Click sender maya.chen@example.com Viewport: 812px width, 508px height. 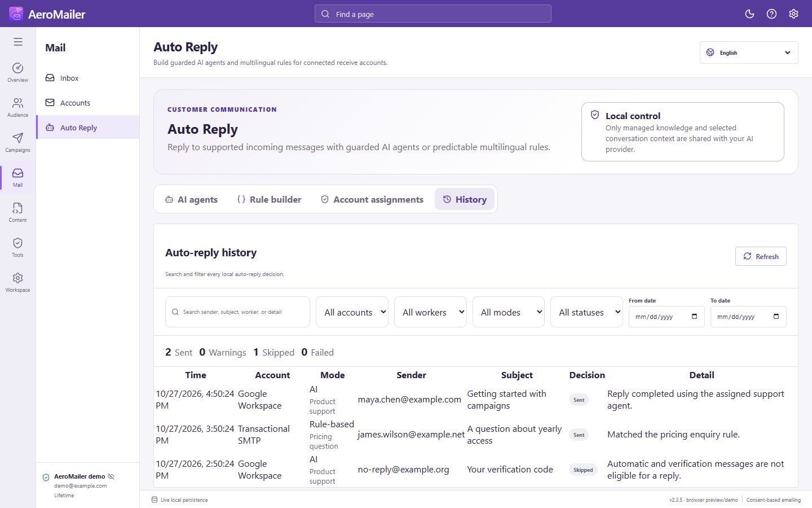[409, 400]
